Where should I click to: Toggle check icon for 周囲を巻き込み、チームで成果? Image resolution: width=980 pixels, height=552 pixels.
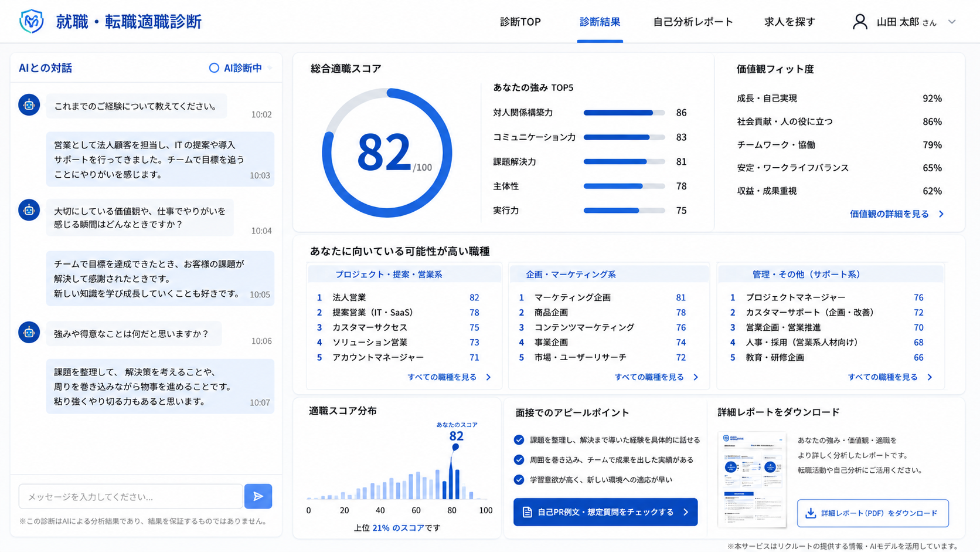tap(519, 460)
